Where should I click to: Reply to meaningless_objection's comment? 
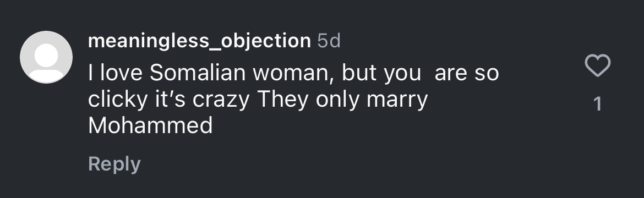click(x=114, y=164)
